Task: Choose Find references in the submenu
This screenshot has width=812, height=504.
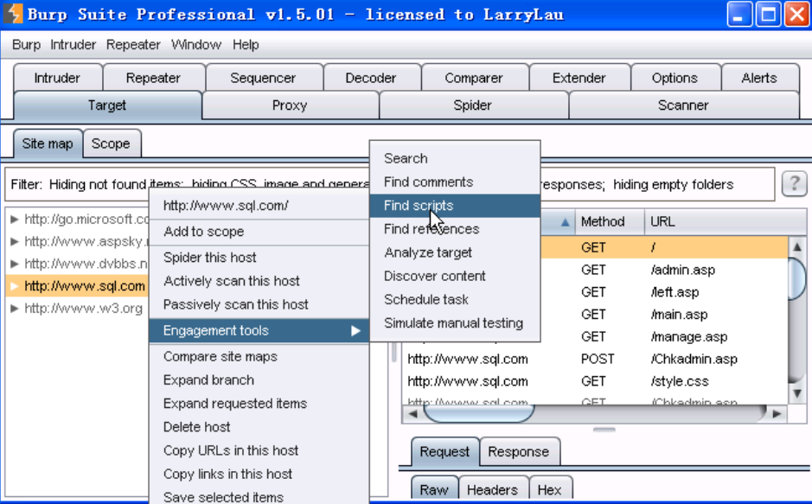Action: pos(455,229)
